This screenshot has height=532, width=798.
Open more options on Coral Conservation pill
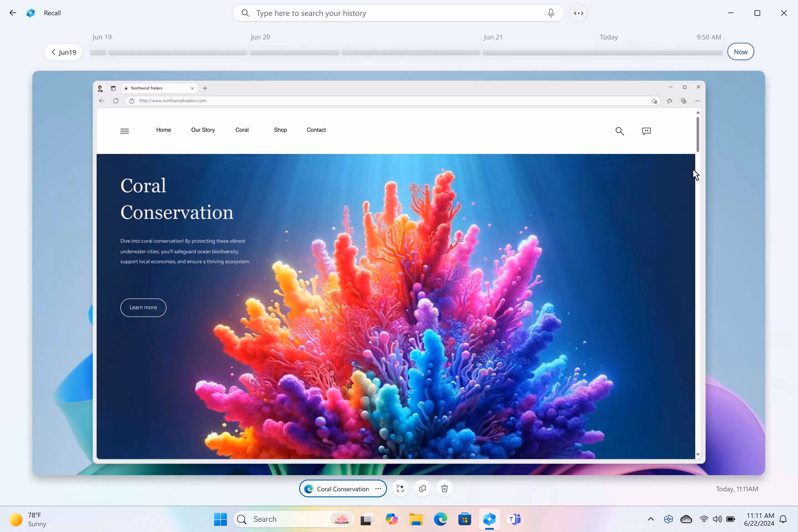378,488
